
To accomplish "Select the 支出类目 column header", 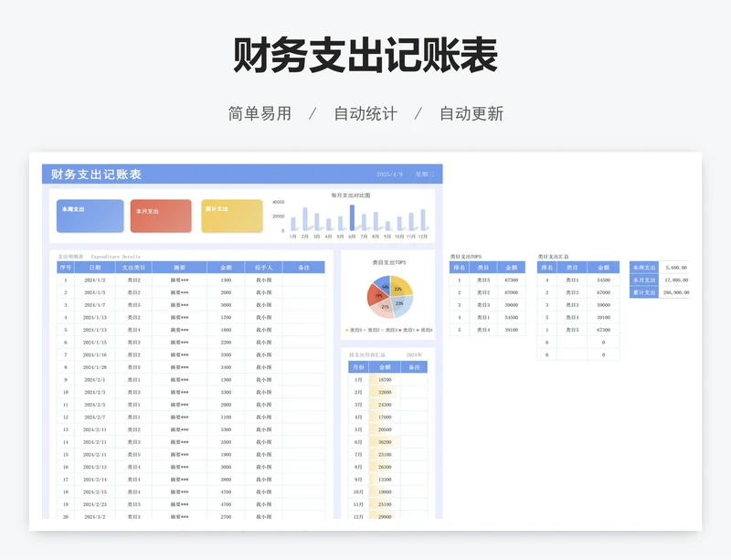I will (x=133, y=268).
